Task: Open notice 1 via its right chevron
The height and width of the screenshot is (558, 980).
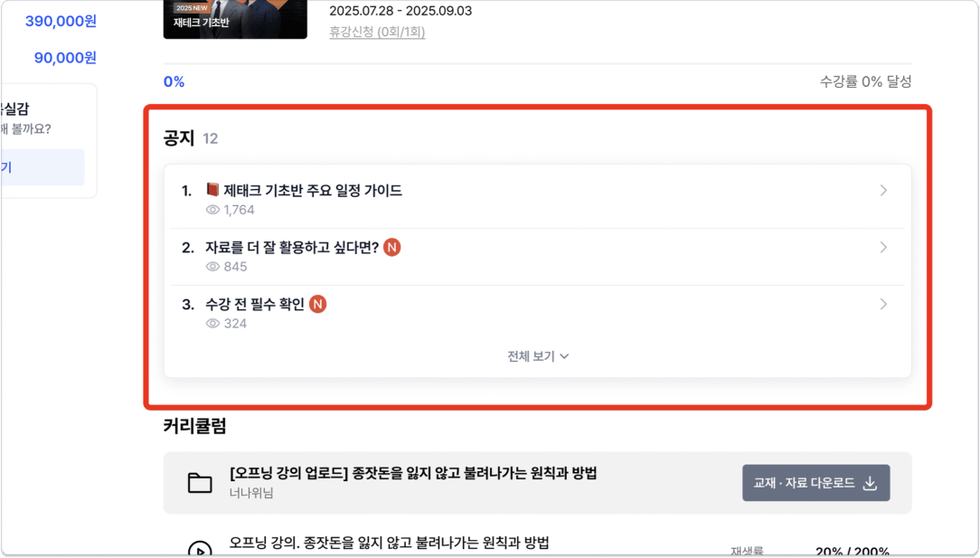Action: [x=883, y=191]
